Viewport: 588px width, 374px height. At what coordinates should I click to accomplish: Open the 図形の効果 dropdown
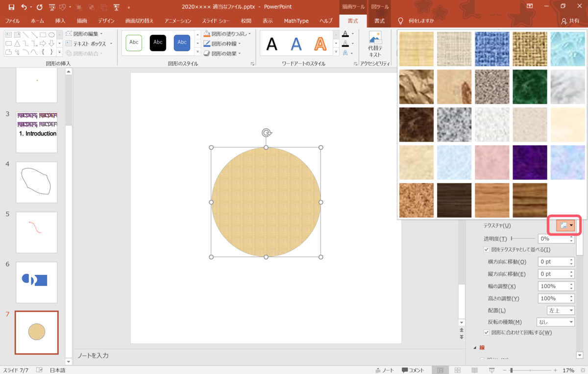pos(222,53)
